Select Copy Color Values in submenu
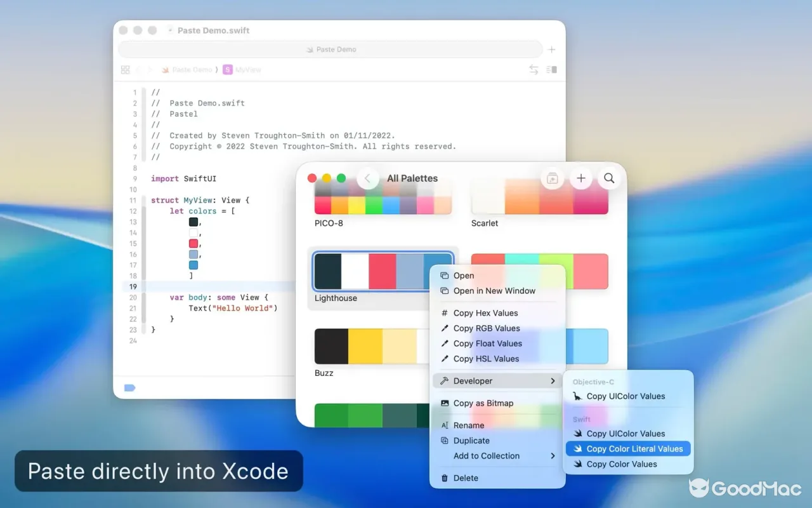 coord(628,464)
